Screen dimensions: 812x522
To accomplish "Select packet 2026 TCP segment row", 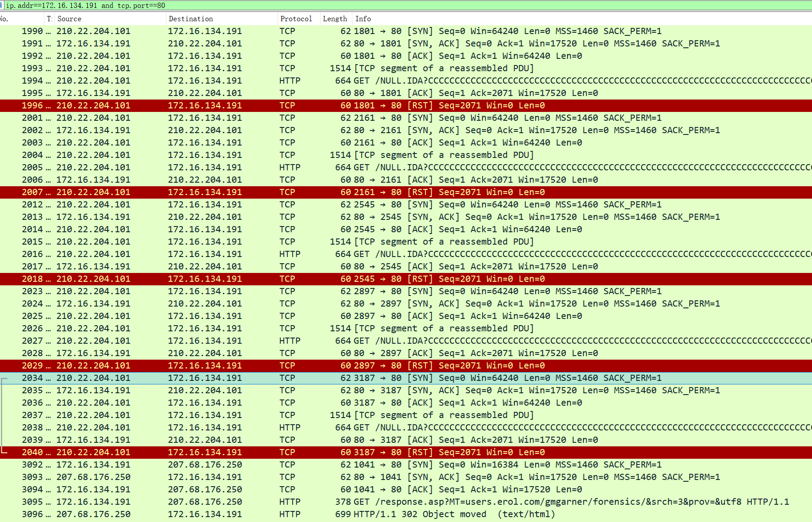I will 406,328.
